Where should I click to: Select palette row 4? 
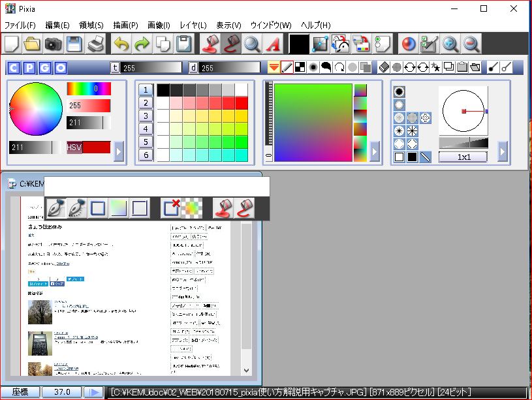tap(146, 129)
